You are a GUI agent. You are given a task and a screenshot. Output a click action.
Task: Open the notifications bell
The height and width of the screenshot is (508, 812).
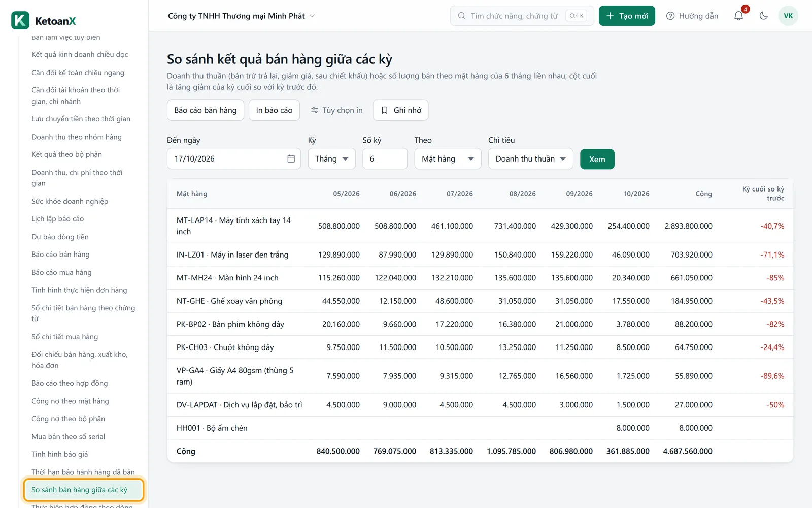pos(739,16)
